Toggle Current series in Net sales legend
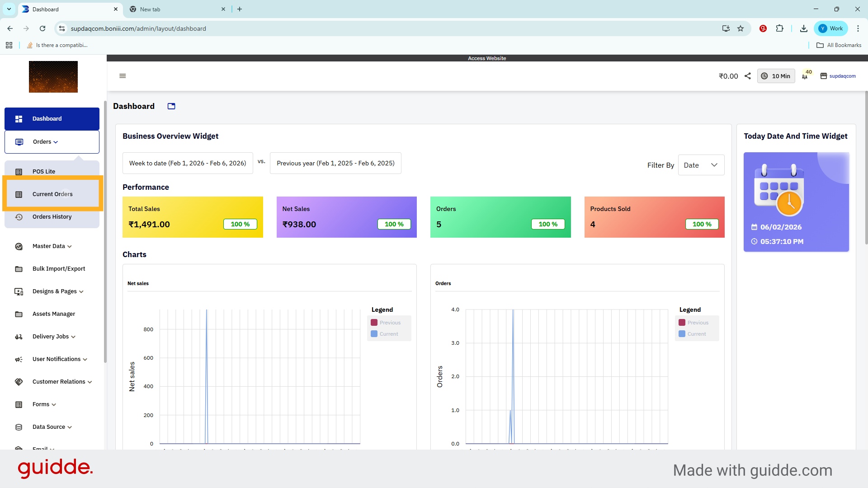This screenshot has height=488, width=868. 384,334
